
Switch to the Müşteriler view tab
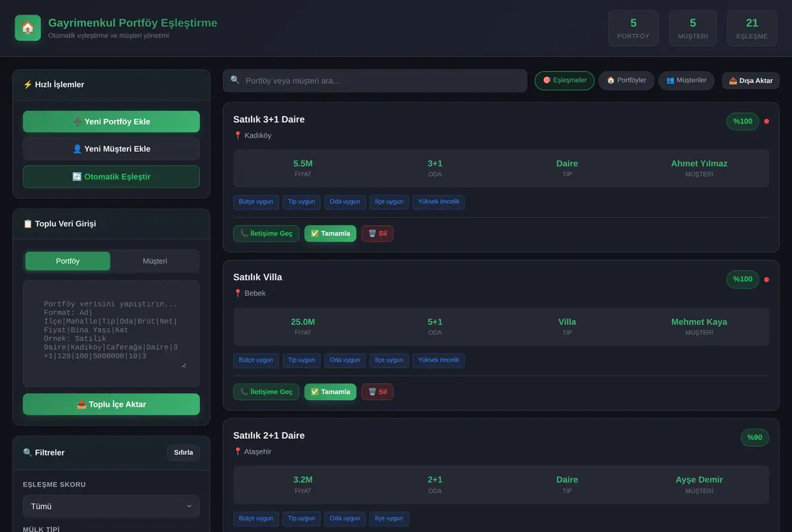(686, 81)
